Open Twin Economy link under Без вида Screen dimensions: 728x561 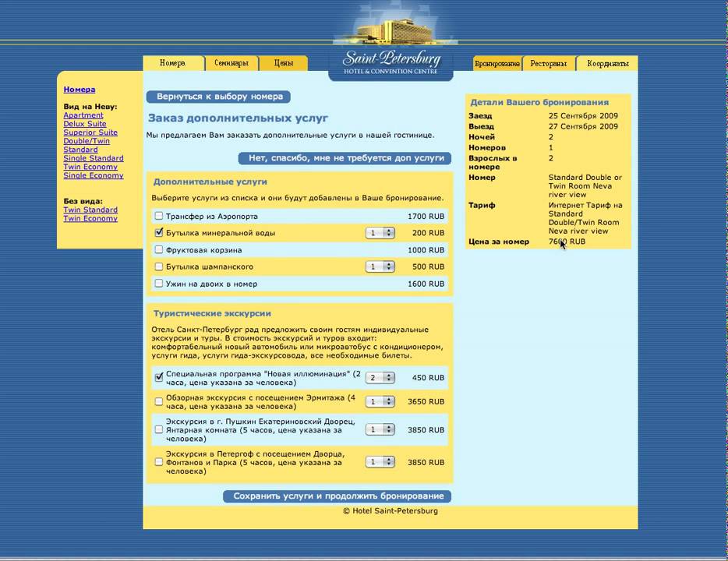pos(90,218)
